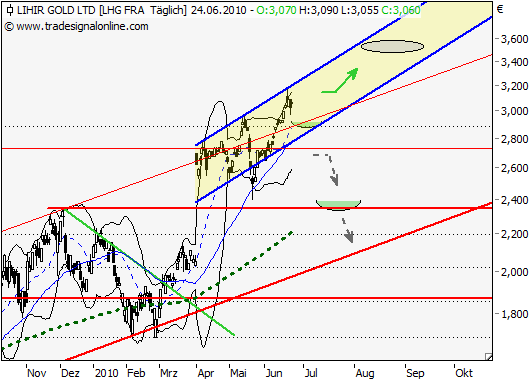
Task: Click the 3,200 price axis label
Action: coord(514,86)
